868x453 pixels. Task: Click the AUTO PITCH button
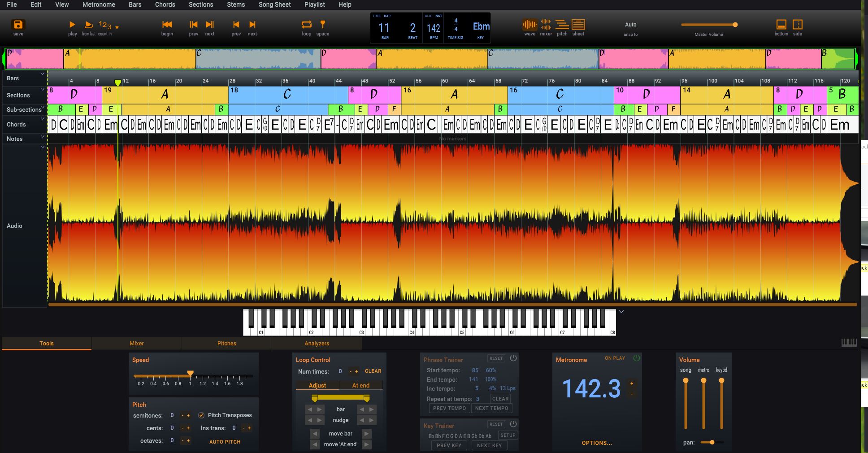click(225, 442)
